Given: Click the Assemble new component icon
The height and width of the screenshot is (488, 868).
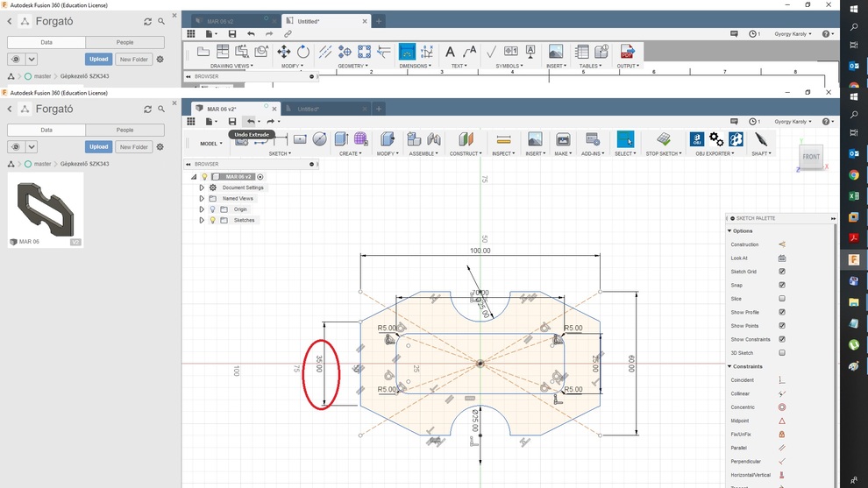Looking at the screenshot, I should (x=414, y=139).
